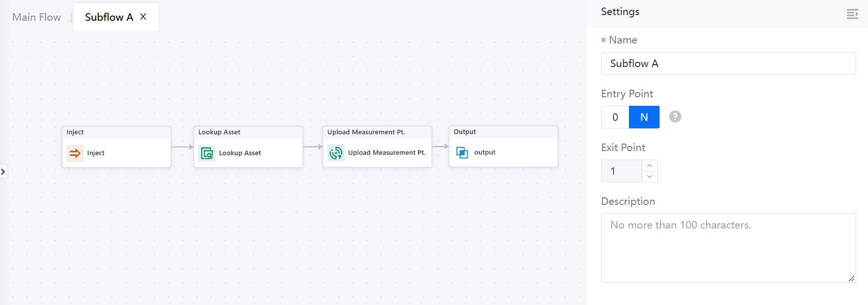The image size is (868, 305).
Task: Click the green Lookup Asset node icon
Action: coord(207,153)
